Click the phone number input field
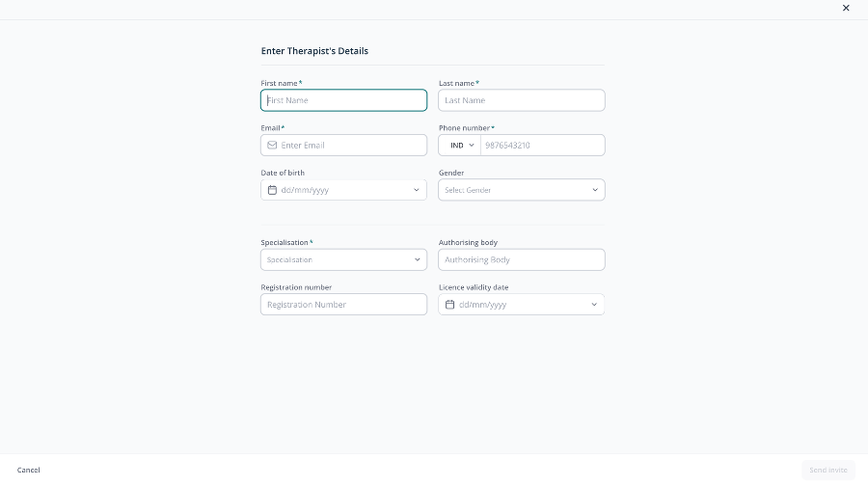Screen dimensions: 868x486 (542, 145)
